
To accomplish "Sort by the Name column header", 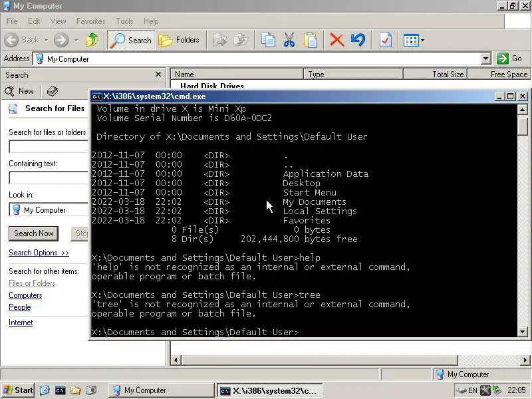I will click(237, 74).
